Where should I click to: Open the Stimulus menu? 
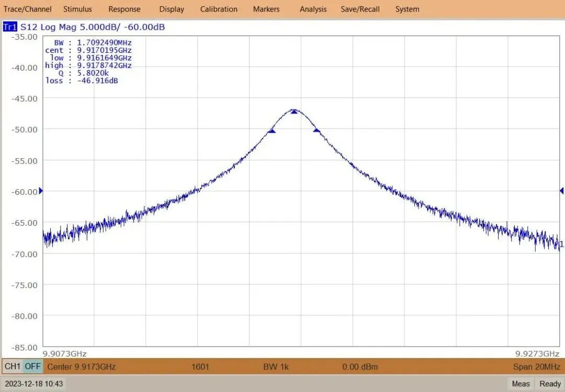pos(77,9)
